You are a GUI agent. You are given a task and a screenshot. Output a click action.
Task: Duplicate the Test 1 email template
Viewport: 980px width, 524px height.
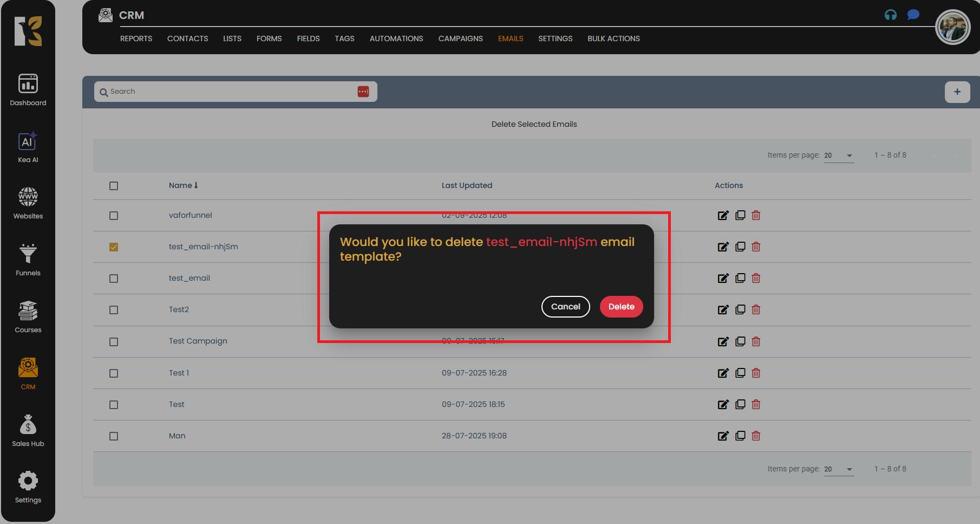pyautogui.click(x=740, y=373)
